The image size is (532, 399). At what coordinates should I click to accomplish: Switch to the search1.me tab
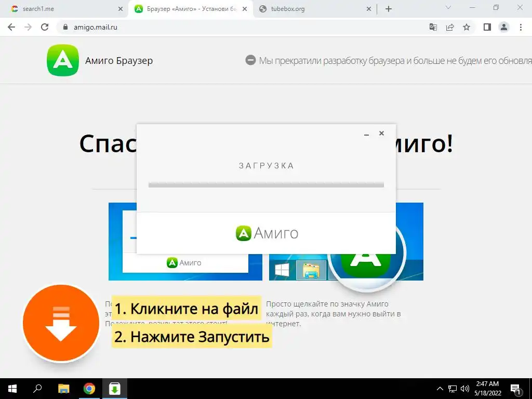pyautogui.click(x=64, y=9)
